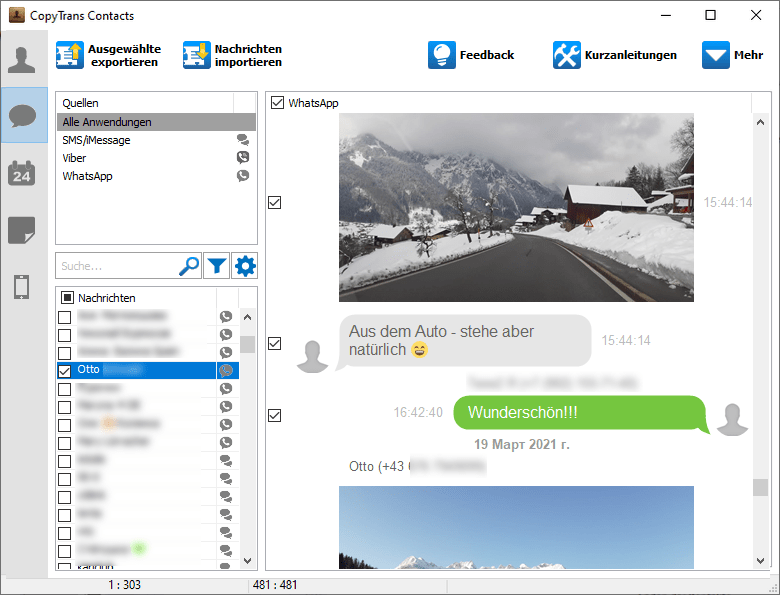
Task: Select the Otto conversation row
Action: click(148, 370)
